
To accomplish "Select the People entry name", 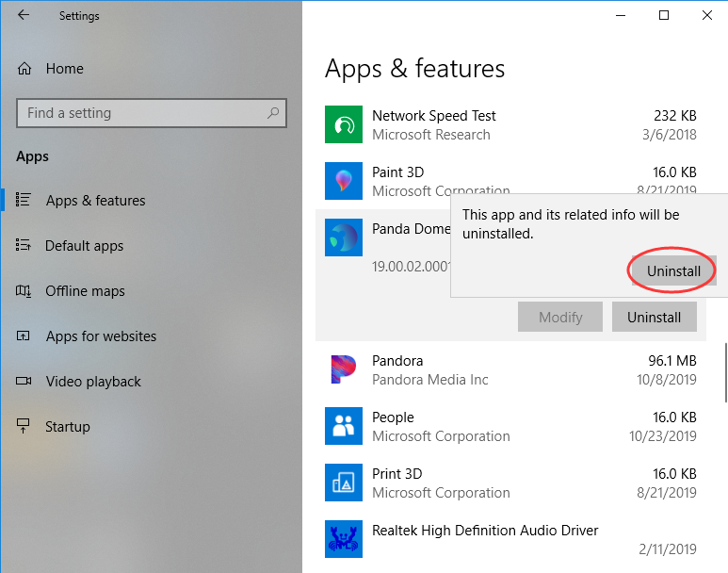I will [393, 417].
